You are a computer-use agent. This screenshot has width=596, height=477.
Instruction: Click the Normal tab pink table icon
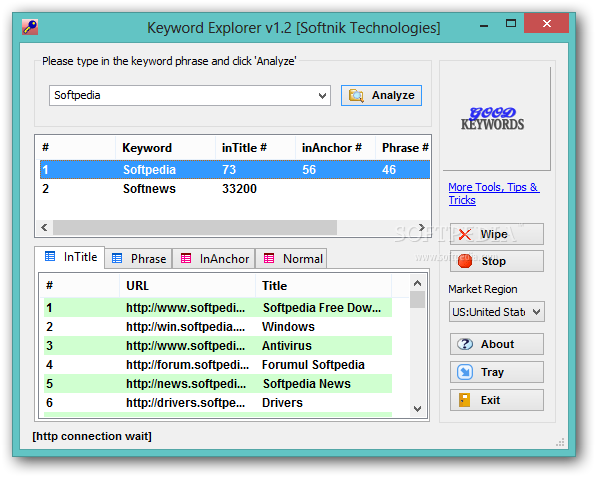[269, 259]
